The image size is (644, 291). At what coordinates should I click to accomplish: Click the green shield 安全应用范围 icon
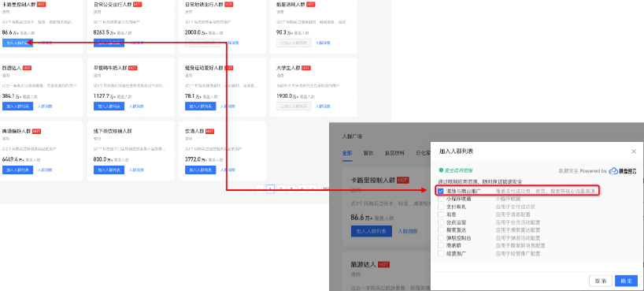pos(441,170)
